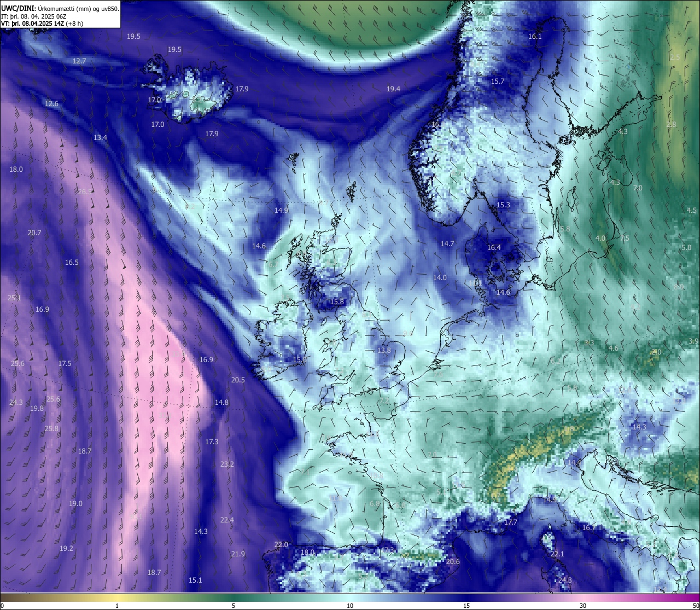Click the 16.4 value over Denmark

click(x=494, y=247)
